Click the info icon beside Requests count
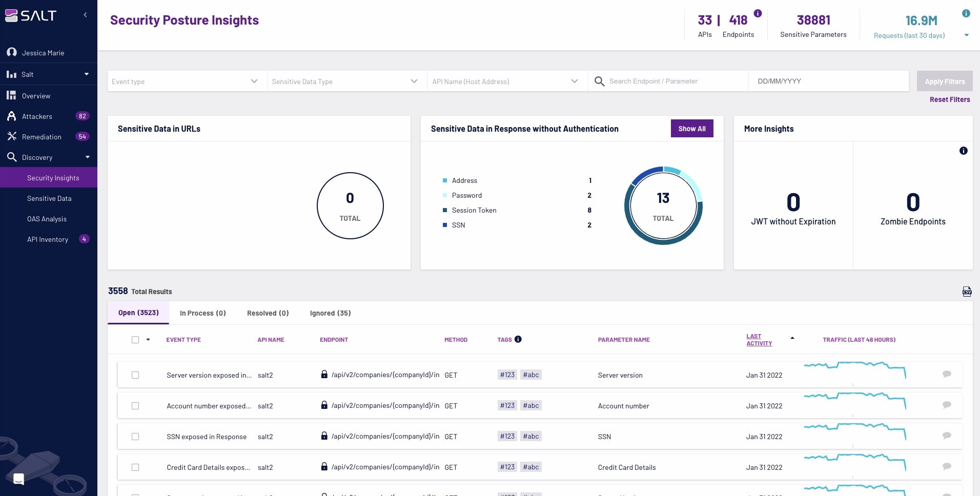 (966, 13)
